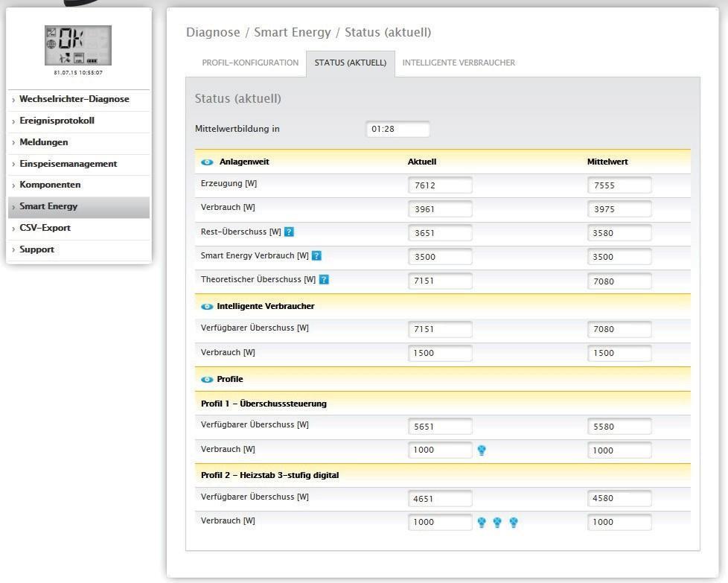
Task: Click light bulb icon in Profil 1 Verbrauch row
Action: pos(482,450)
